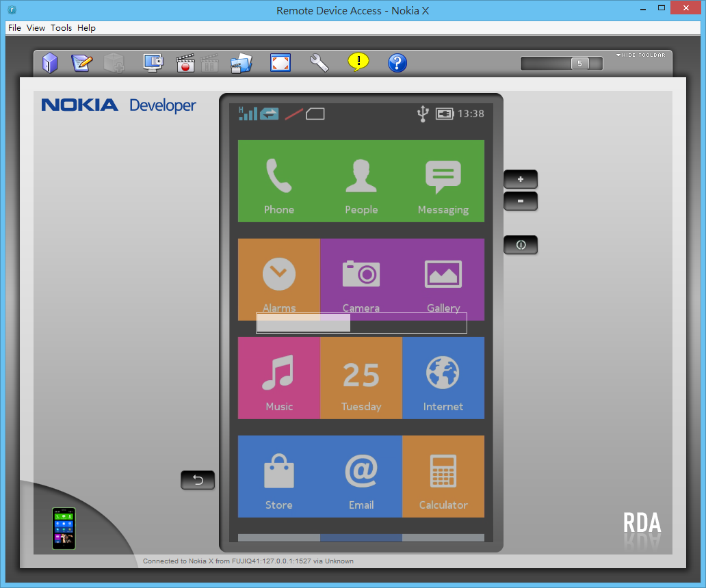Screen dimensions: 706x588
Task: Tap the battery status icon
Action: point(445,113)
